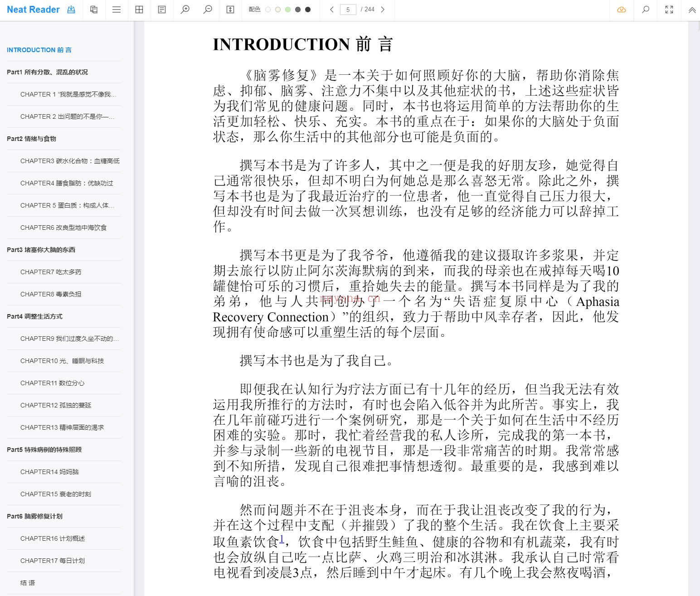The width and height of the screenshot is (700, 596).
Task: Open CHAPTER15 衰老的时刻
Action: 56,494
